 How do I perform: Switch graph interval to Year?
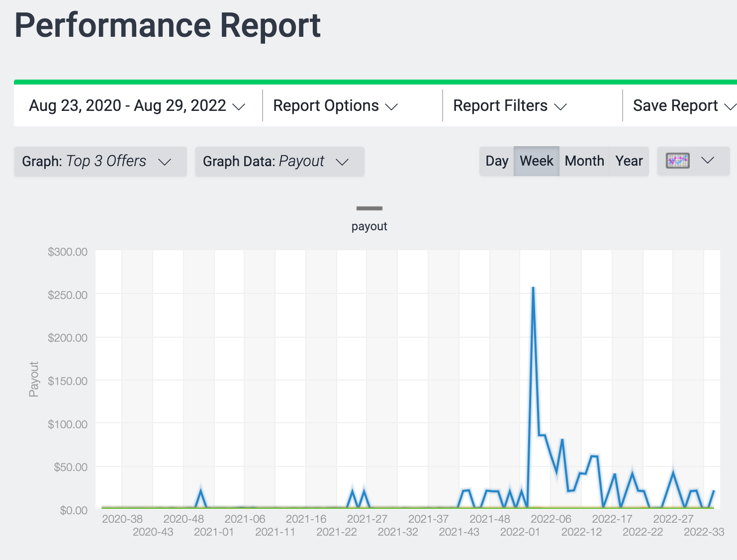(x=629, y=161)
